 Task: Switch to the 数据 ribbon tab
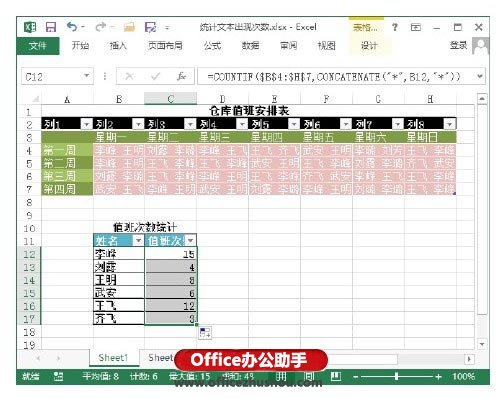coord(250,46)
